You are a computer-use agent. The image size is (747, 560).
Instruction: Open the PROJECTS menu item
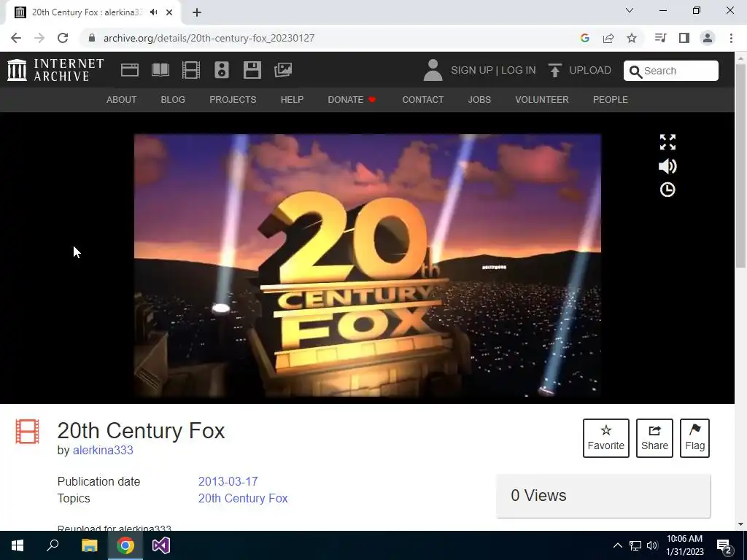[233, 99]
